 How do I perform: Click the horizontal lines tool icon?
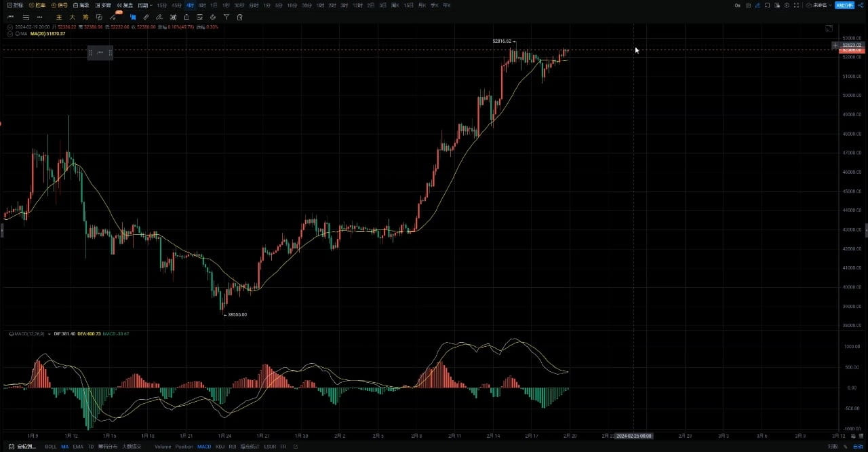26,17
